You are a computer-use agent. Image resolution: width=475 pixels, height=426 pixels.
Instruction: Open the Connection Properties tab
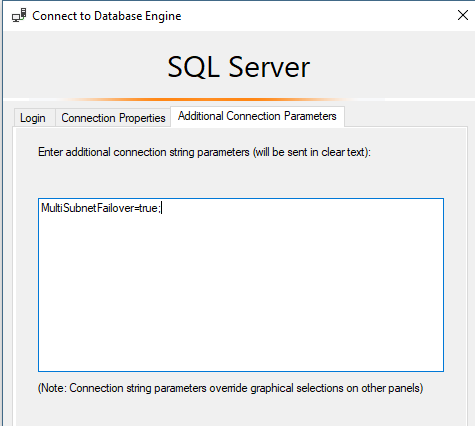[x=113, y=118]
